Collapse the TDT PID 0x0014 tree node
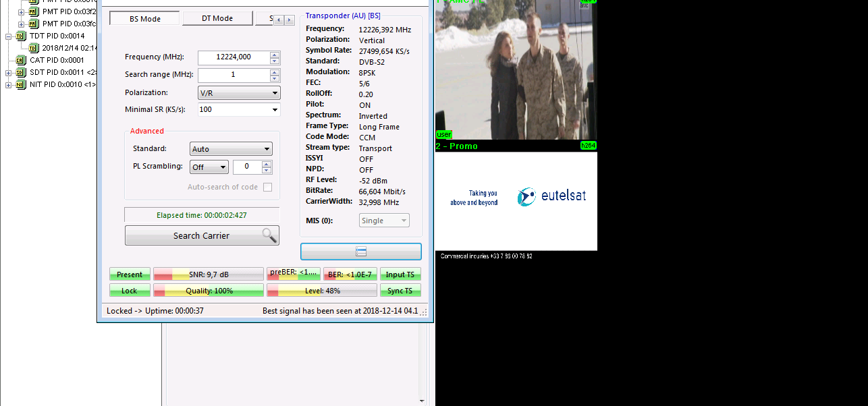 tap(9, 36)
